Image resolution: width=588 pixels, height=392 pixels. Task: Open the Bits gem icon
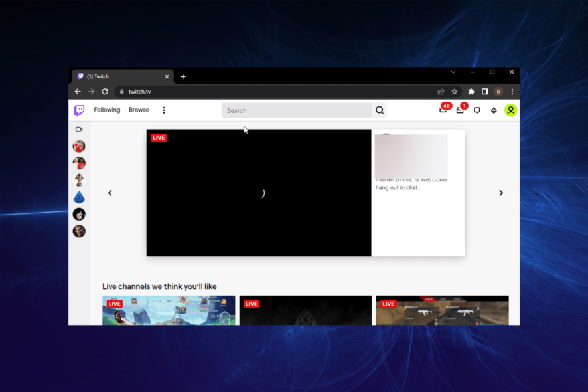coord(494,110)
